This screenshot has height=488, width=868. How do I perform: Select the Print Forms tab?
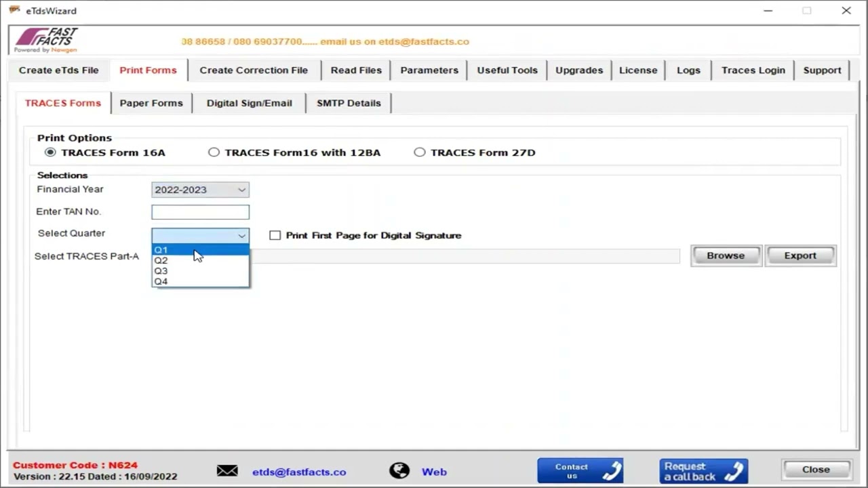[148, 70]
